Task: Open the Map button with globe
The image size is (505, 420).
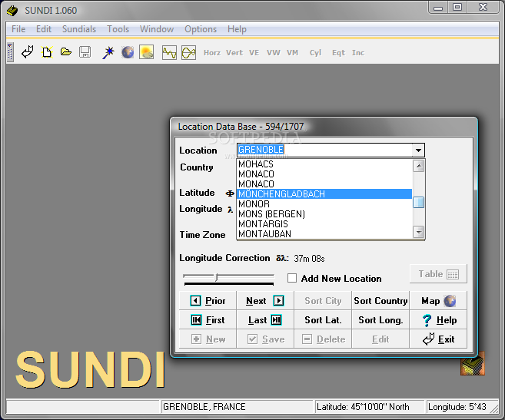Action: (438, 300)
